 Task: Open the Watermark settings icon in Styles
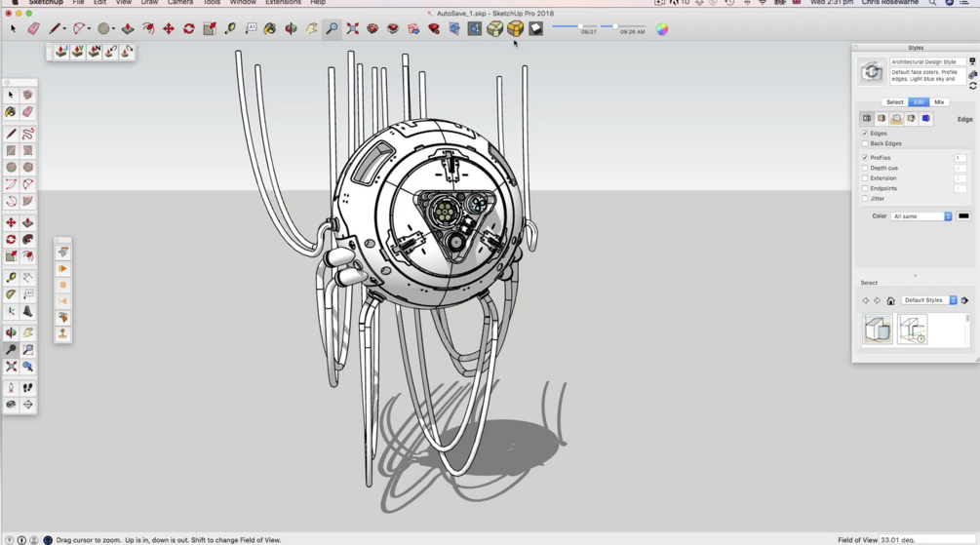(911, 118)
